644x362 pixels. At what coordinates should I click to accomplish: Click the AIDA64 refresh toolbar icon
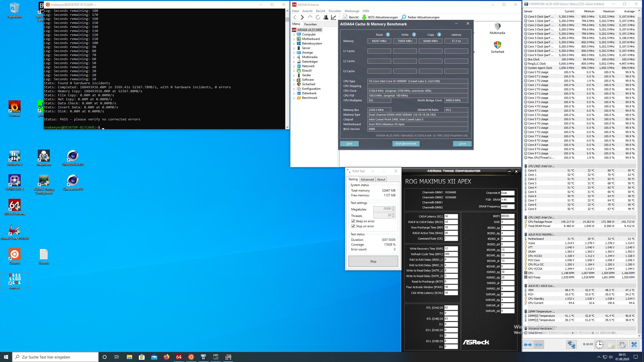(x=318, y=17)
